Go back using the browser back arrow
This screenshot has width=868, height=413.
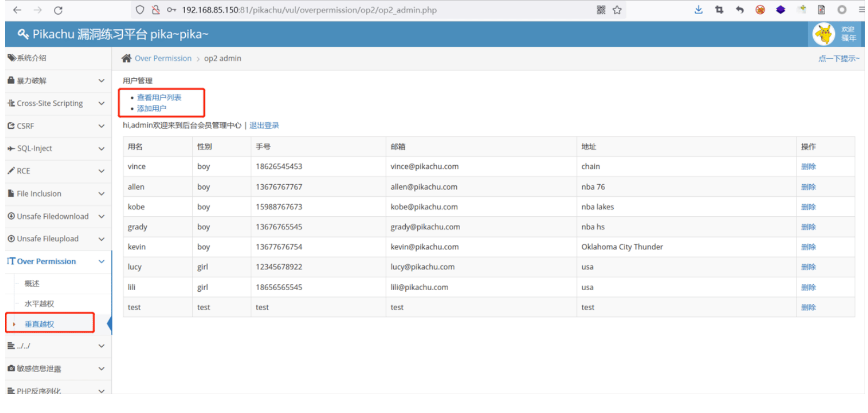tap(17, 10)
